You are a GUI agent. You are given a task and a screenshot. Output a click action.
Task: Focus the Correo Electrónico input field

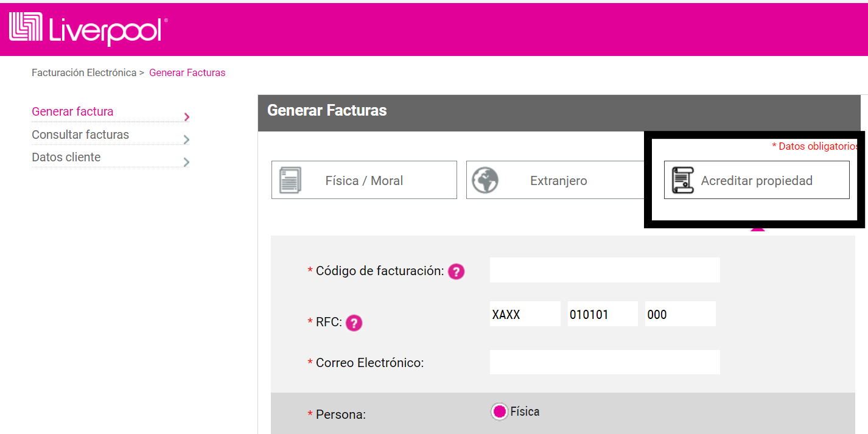point(605,362)
